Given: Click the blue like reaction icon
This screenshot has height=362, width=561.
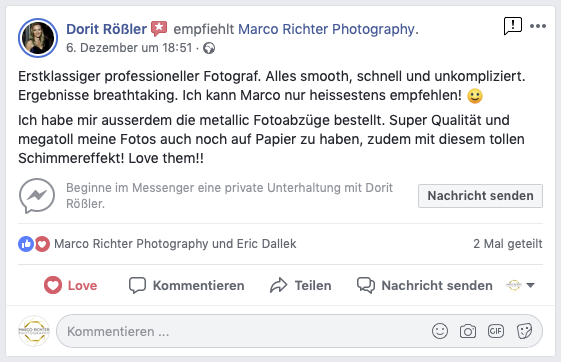Looking at the screenshot, I should click(26, 244).
